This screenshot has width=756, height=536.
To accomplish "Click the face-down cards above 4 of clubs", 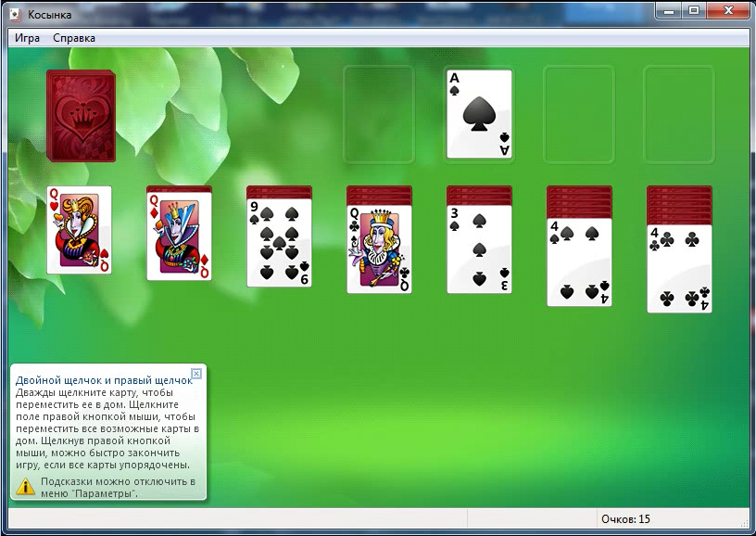I will point(679,205).
